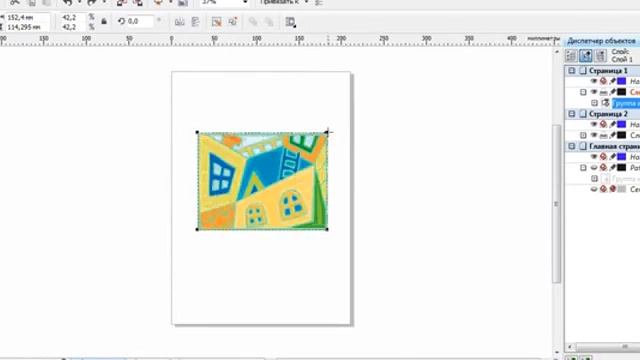Viewport: 640px width, 360px height.
Task: Toggle printer icon of Страница 1 black layer
Action: [x=603, y=93]
